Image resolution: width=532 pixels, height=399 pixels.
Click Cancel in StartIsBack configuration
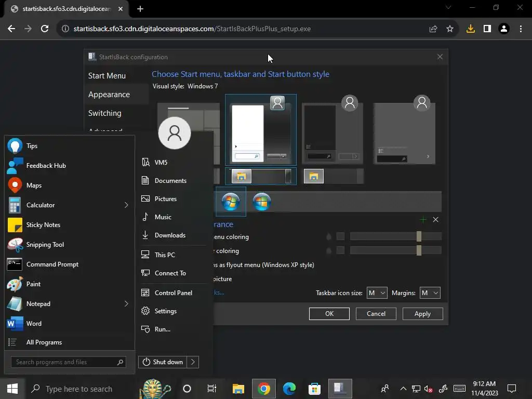tap(376, 314)
